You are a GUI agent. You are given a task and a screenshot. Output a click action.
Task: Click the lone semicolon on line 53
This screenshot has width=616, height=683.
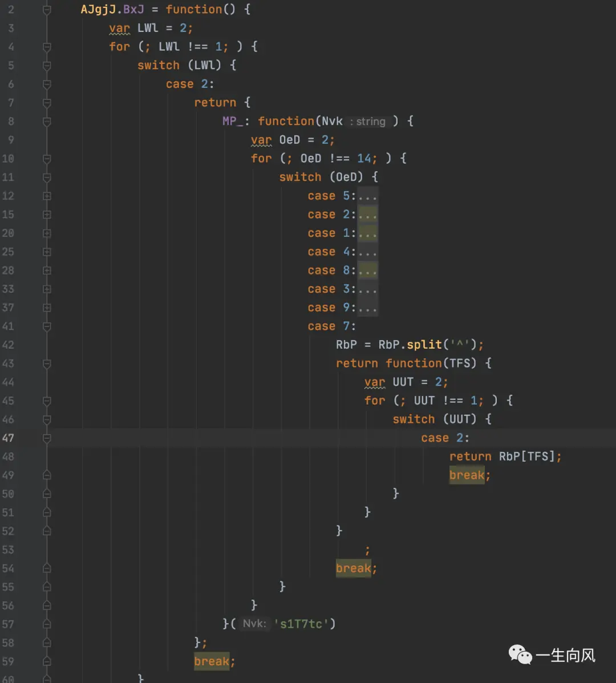(367, 551)
